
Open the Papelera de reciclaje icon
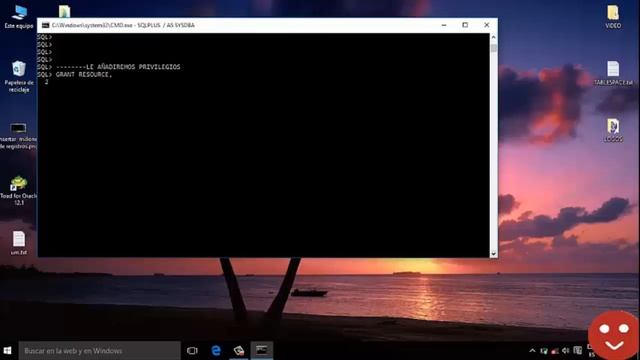pos(19,77)
